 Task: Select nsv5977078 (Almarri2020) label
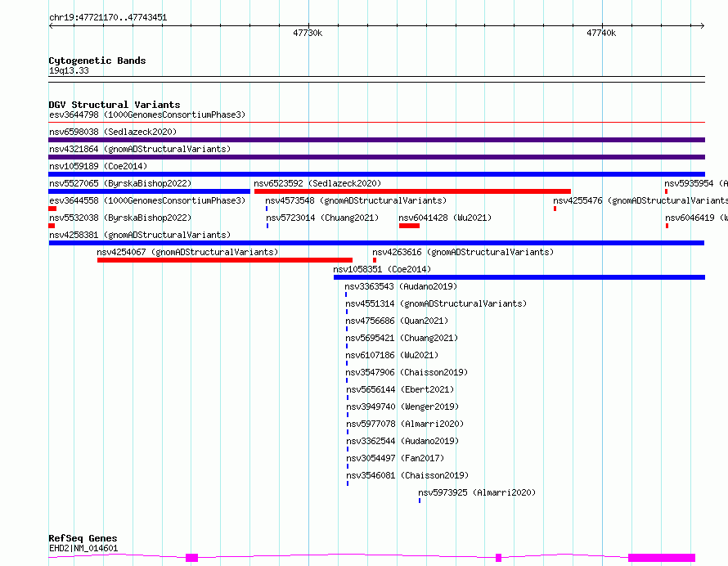point(405,424)
